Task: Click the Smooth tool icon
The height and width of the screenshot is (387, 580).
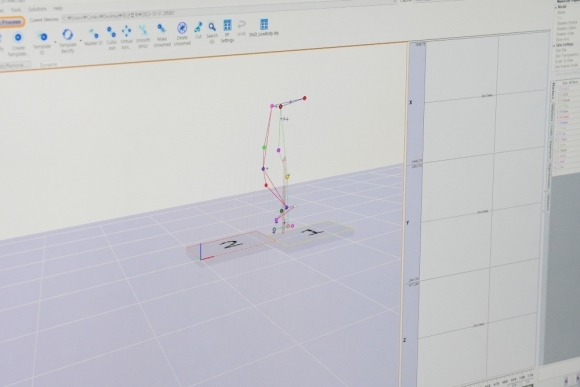Action: pos(143,30)
